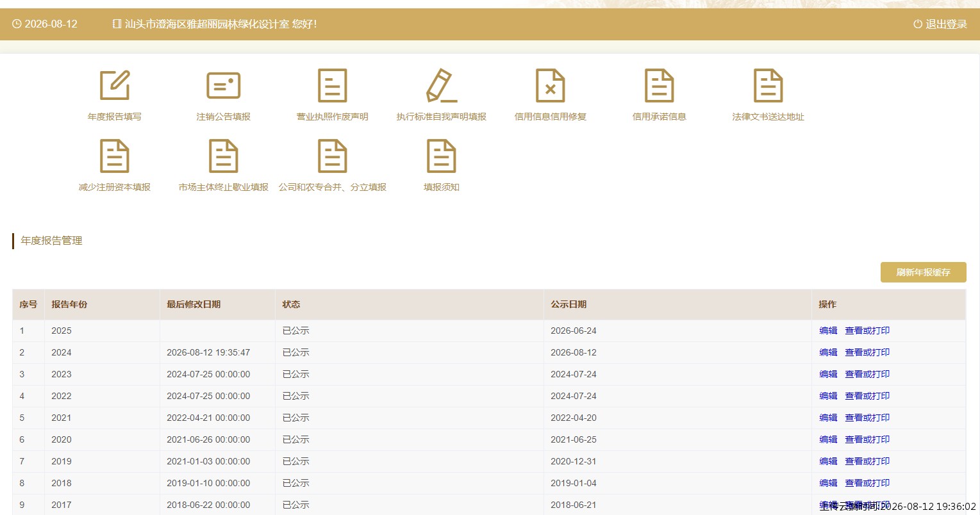Click the 年度报告填写 label

[115, 117]
